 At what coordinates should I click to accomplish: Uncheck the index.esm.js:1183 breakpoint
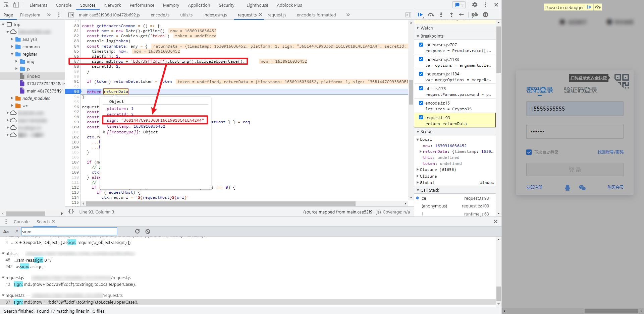click(x=421, y=59)
